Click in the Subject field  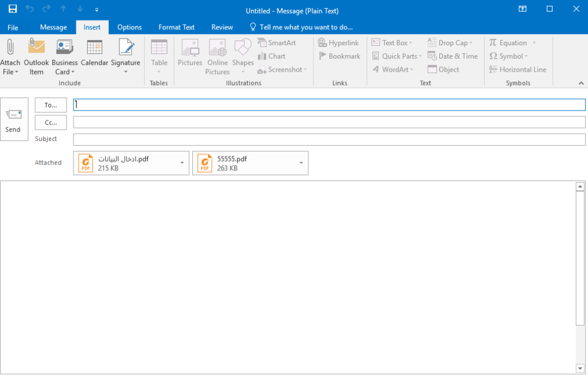pyautogui.click(x=329, y=139)
